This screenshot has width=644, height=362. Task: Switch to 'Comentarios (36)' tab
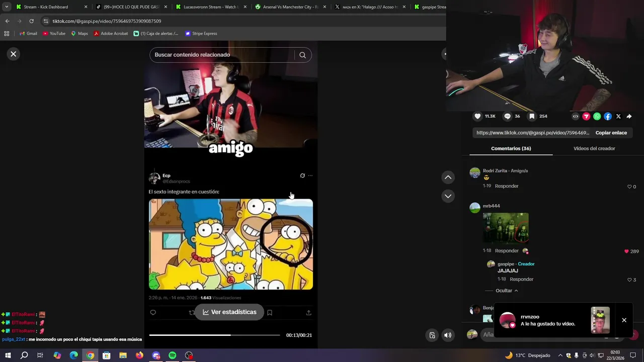tap(511, 148)
